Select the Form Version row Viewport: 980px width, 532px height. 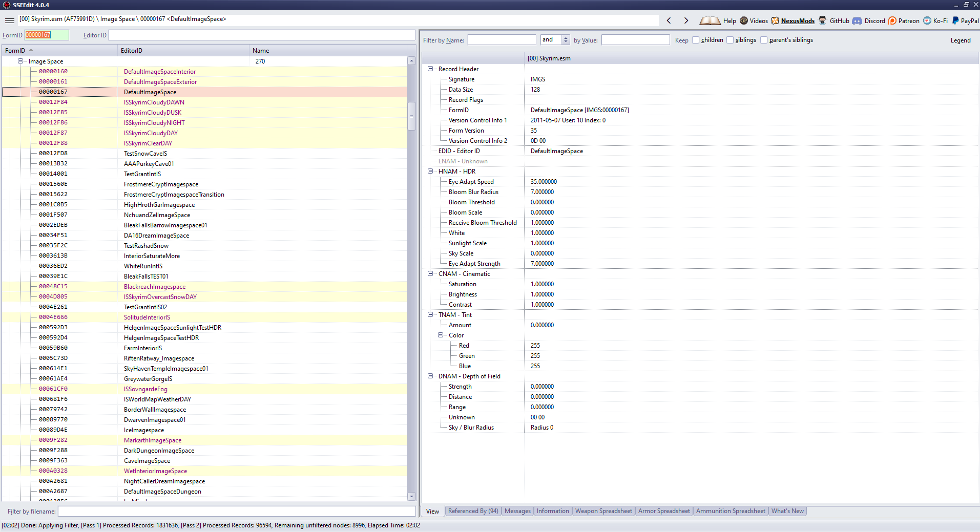[x=701, y=130]
